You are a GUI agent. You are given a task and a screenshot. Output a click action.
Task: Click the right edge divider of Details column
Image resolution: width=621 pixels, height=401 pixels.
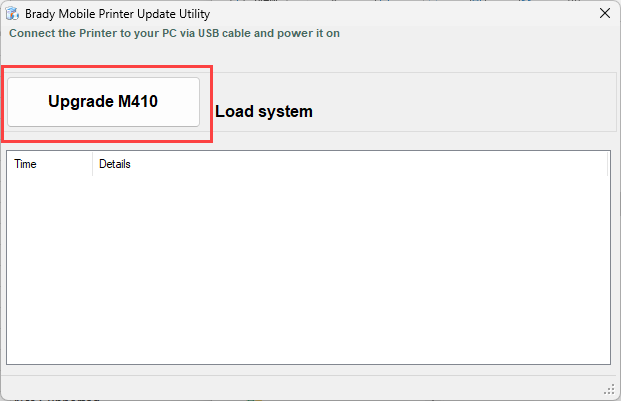(x=607, y=164)
